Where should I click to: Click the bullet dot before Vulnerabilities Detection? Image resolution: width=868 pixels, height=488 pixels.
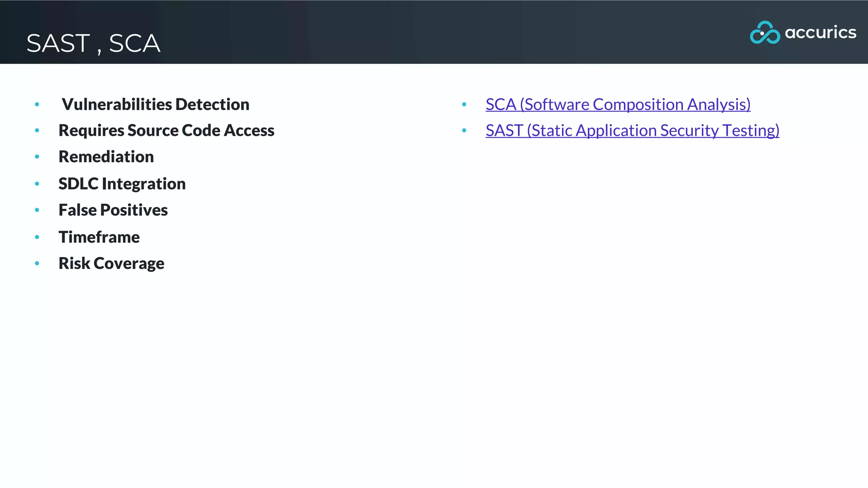[37, 104]
